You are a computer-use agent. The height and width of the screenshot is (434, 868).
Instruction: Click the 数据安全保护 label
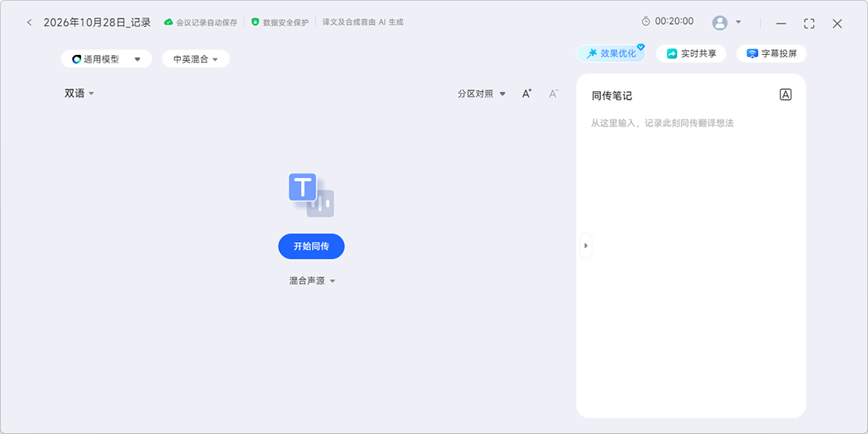(286, 22)
